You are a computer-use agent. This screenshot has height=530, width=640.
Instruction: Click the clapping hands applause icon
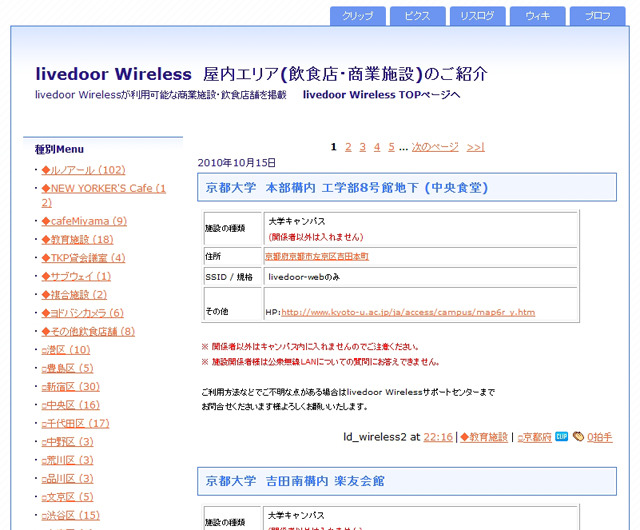578,436
